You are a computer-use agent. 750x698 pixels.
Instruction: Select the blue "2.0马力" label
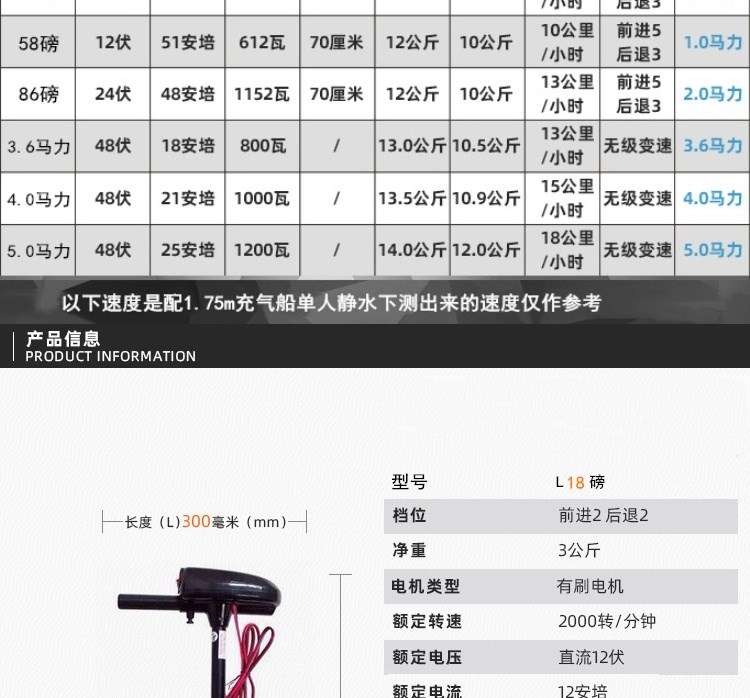click(712, 94)
